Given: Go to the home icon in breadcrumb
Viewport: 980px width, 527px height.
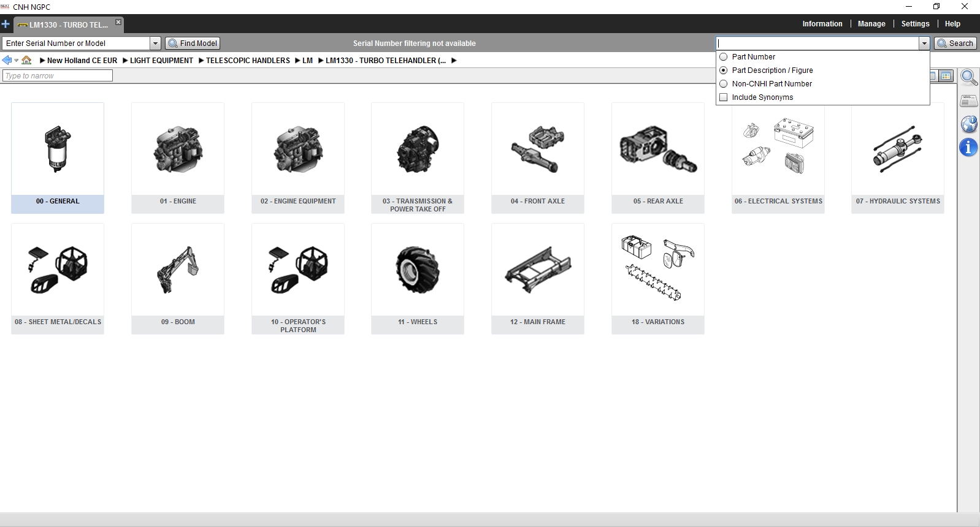Looking at the screenshot, I should [26, 60].
